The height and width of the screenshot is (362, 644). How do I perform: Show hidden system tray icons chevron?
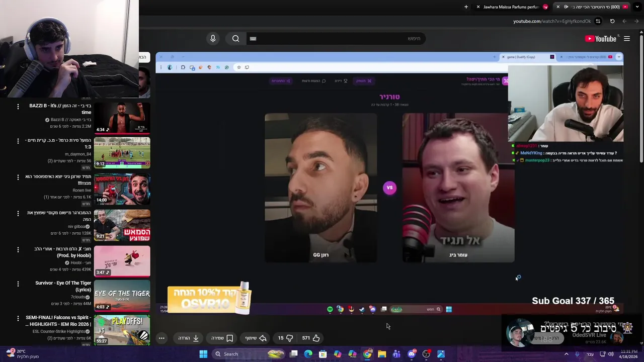pyautogui.click(x=566, y=354)
